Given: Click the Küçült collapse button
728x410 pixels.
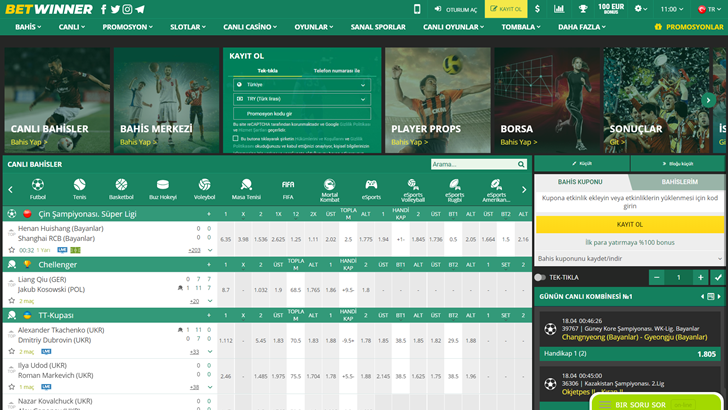Looking at the screenshot, I should click(582, 163).
